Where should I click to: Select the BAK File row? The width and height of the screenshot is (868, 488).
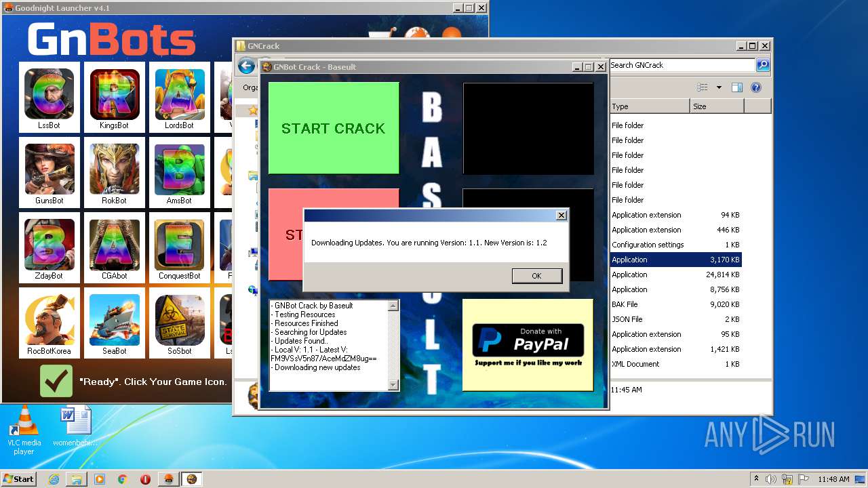coord(675,304)
